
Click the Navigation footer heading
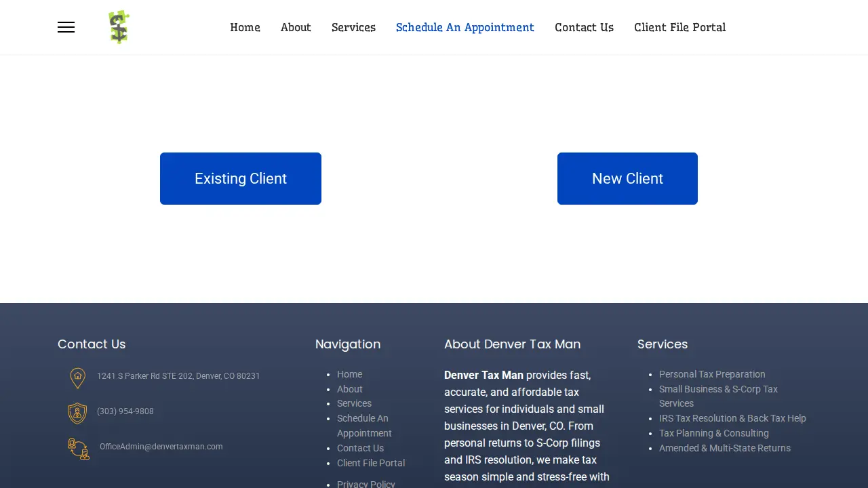pyautogui.click(x=348, y=344)
